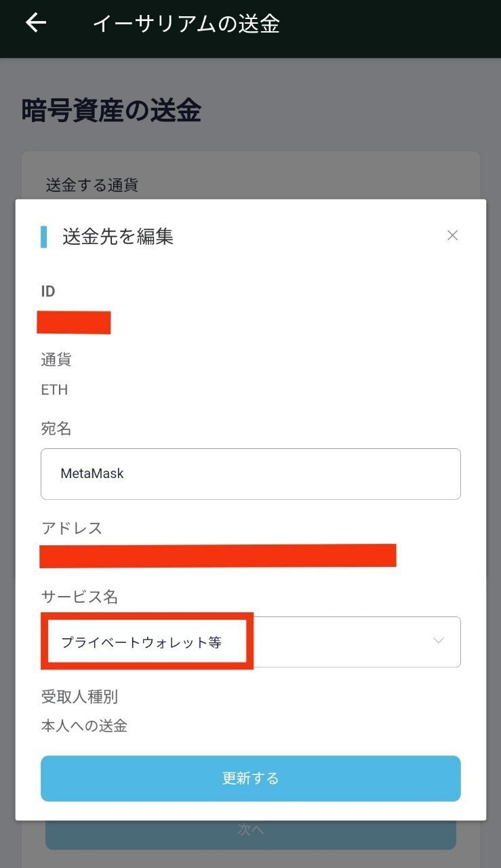
Task: Tap the 次へ button behind the modal
Action: 251,829
